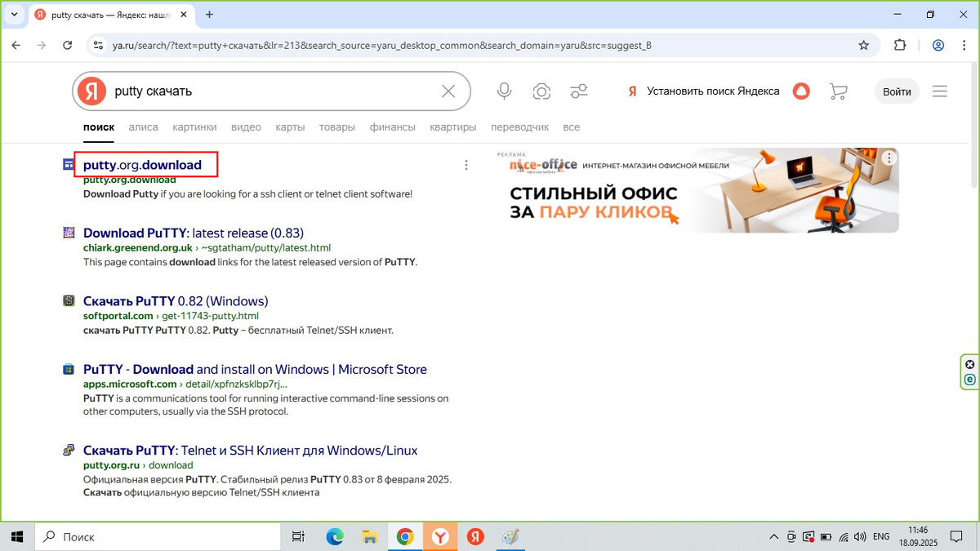Open Paint from the taskbar
The image size is (980, 551).
pos(510,536)
